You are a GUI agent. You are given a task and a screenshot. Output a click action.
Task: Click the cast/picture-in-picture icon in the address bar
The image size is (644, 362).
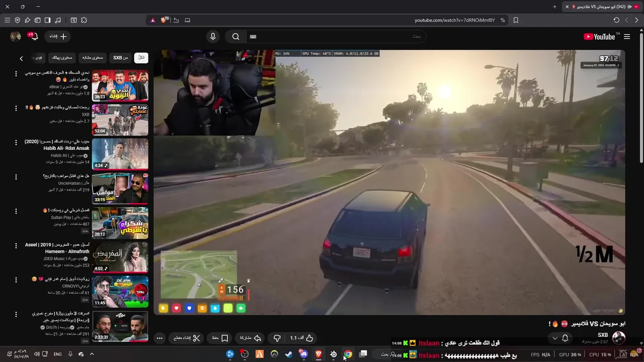(x=188, y=20)
